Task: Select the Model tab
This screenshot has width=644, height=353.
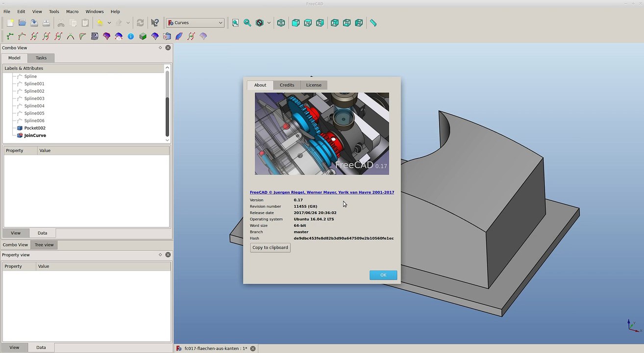Action: pos(14,58)
